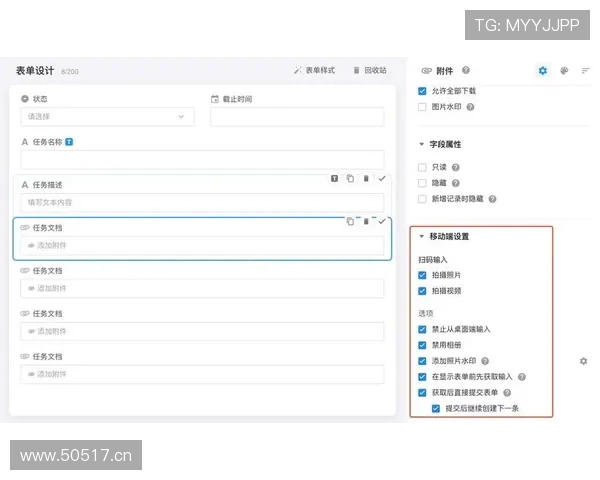Uncheck 提交后继续创建下一条 checkbox
The width and height of the screenshot is (600, 480).
pyautogui.click(x=436, y=408)
